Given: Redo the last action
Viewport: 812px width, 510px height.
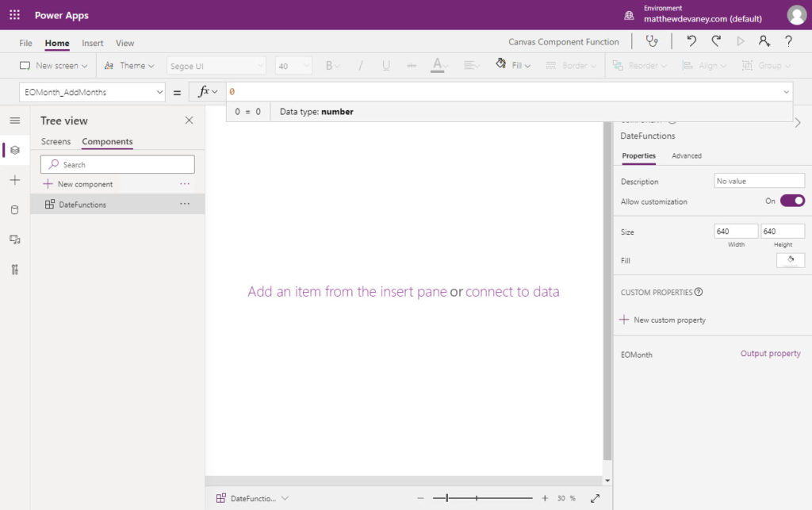Looking at the screenshot, I should tap(716, 41).
